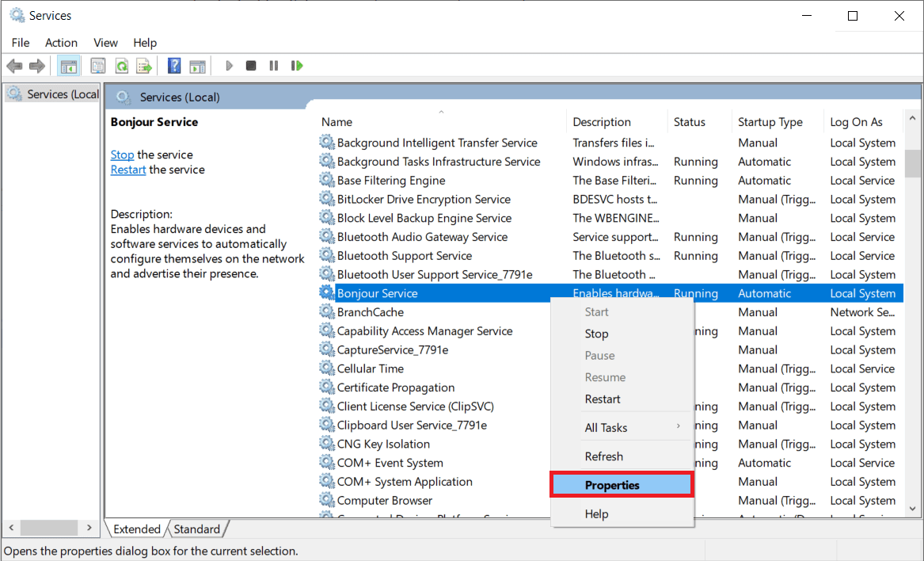Image resolution: width=924 pixels, height=561 pixels.
Task: Click the blue Help toolbar icon
Action: coord(174,66)
